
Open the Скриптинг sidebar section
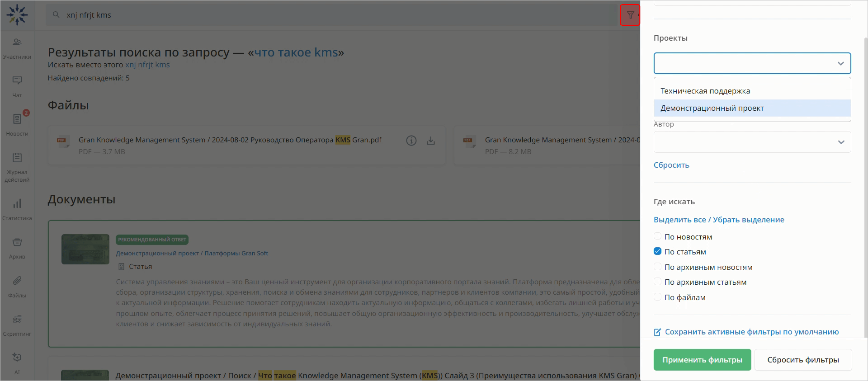click(17, 325)
